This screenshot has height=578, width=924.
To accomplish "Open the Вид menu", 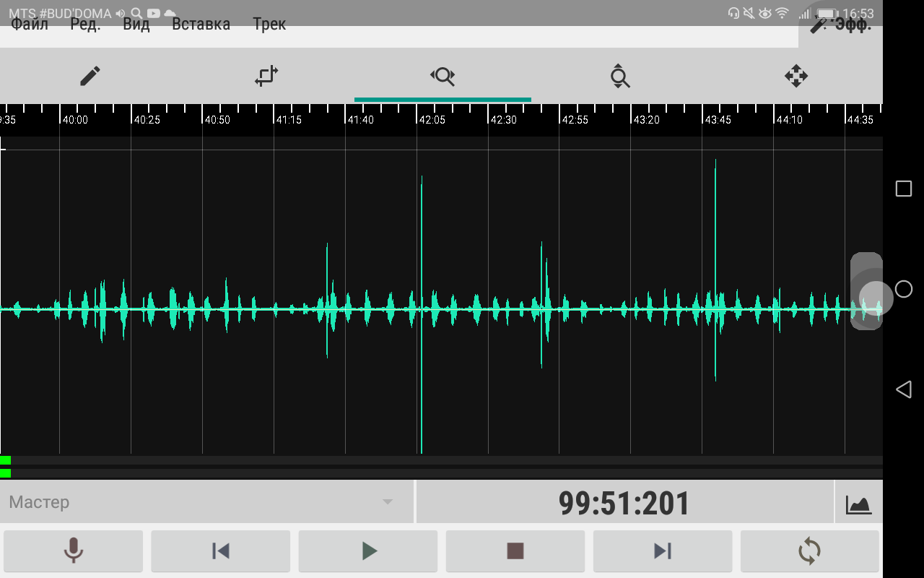I will pos(136,25).
